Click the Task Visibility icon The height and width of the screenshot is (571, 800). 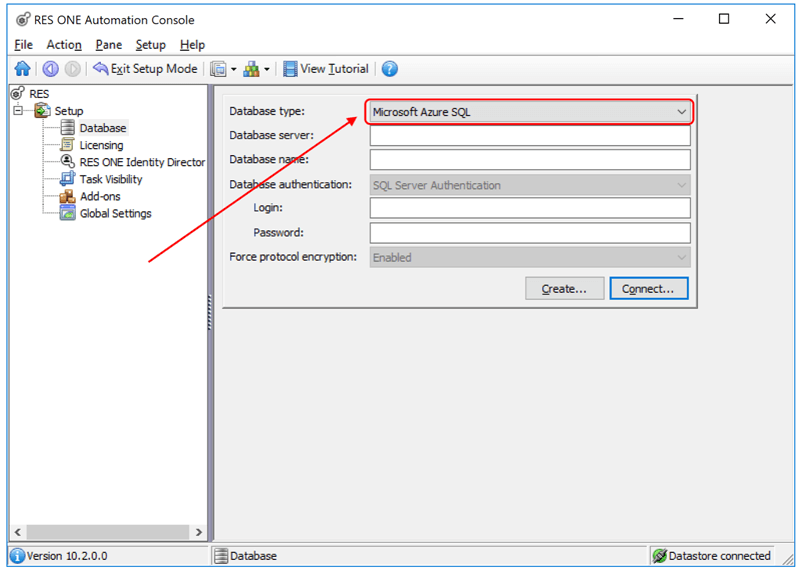[x=67, y=179]
